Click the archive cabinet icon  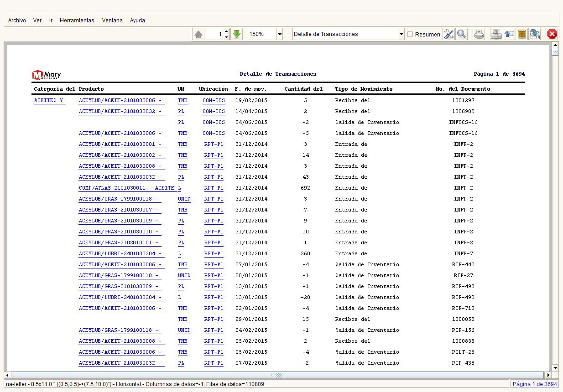tap(522, 34)
